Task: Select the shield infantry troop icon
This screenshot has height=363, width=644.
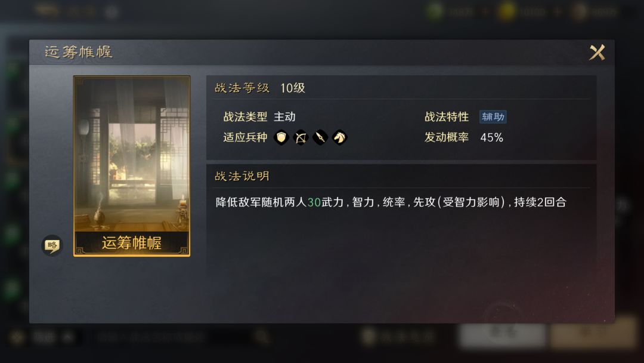Action: (x=281, y=137)
